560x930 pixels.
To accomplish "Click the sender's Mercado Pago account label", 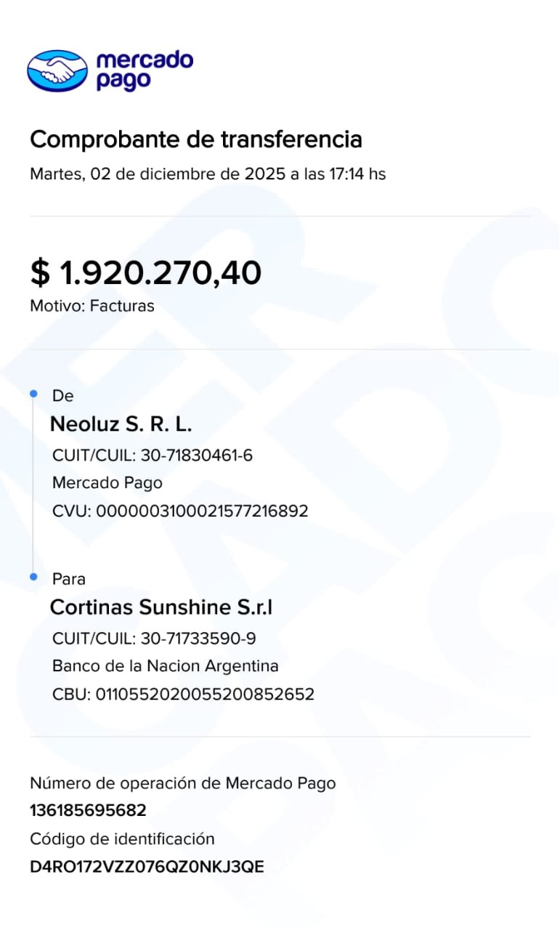I will tap(107, 483).
